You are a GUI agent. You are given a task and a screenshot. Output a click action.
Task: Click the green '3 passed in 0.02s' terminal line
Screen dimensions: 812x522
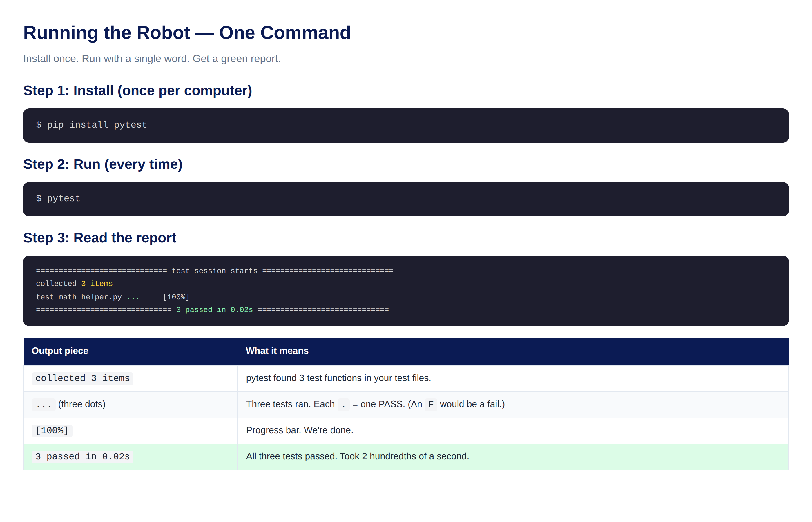(x=215, y=310)
